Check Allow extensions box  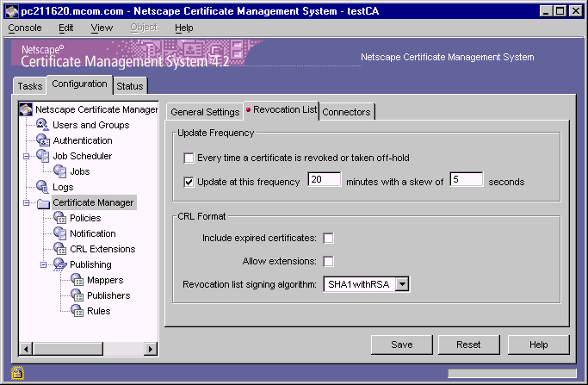328,261
